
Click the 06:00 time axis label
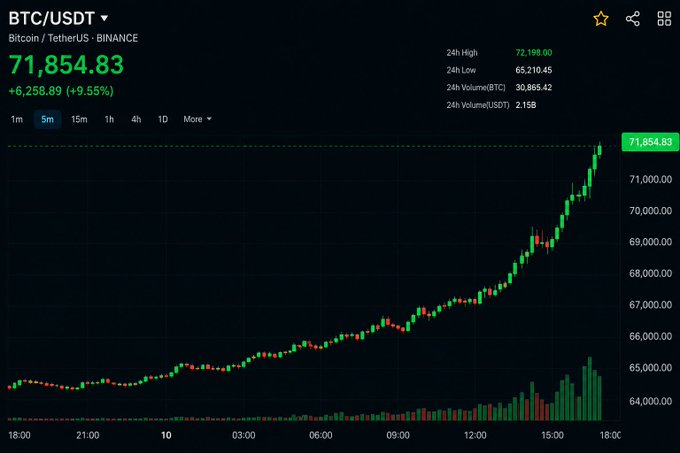pos(320,435)
